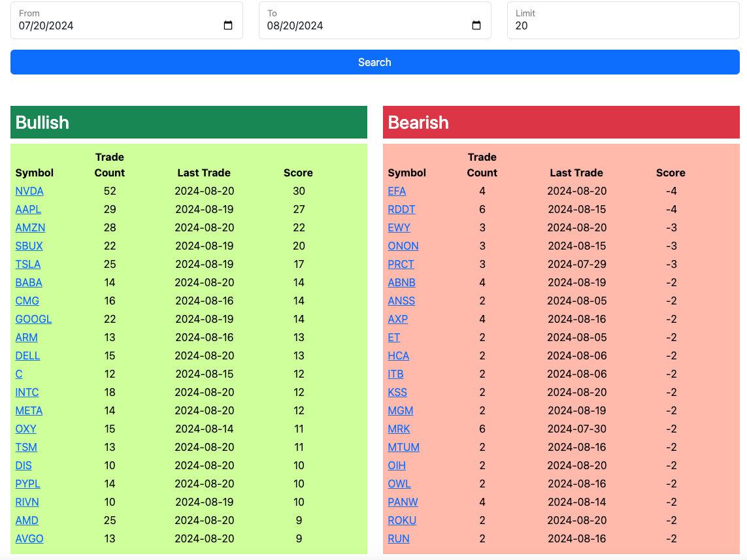Open the ROKU bearish symbol link
Screen dimensions: 747x560
[x=402, y=521]
